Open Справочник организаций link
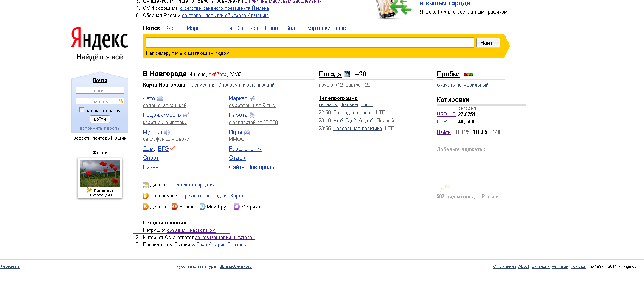The image size is (644, 292). [x=246, y=85]
